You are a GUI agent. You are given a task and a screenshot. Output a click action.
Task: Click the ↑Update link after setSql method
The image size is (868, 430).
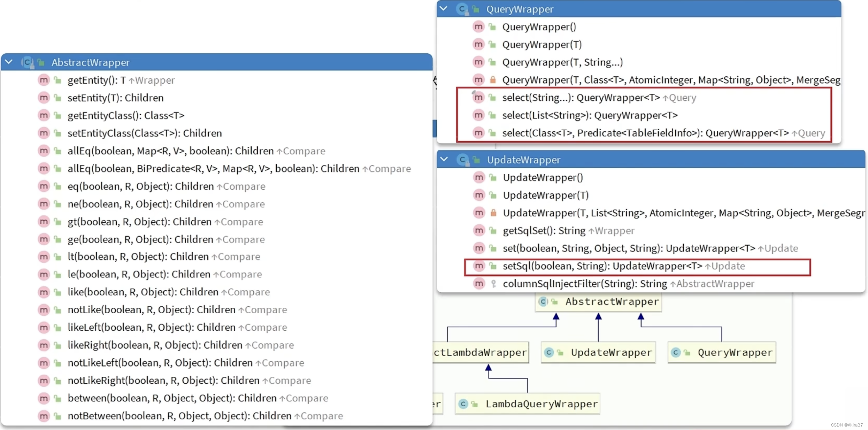(725, 266)
